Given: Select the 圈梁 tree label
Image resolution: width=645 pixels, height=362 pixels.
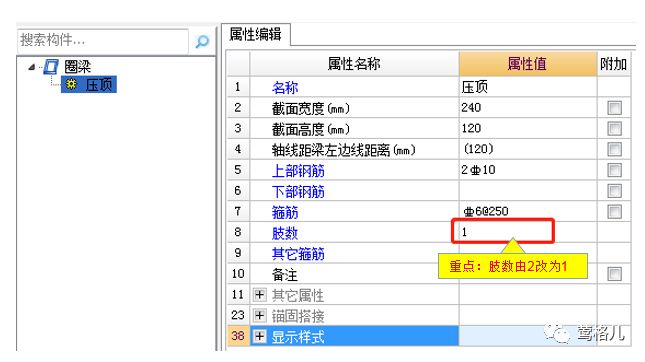Looking at the screenshot, I should 77,67.
